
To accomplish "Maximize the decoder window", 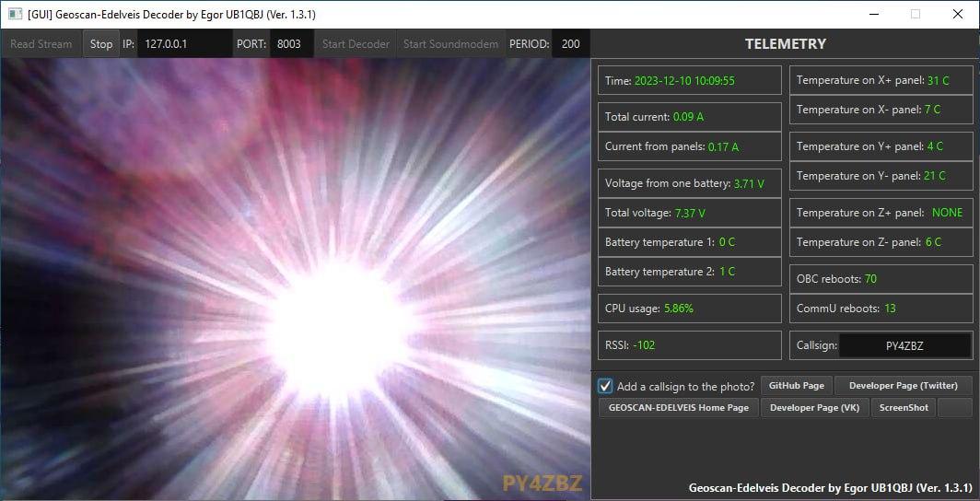I will [915, 14].
